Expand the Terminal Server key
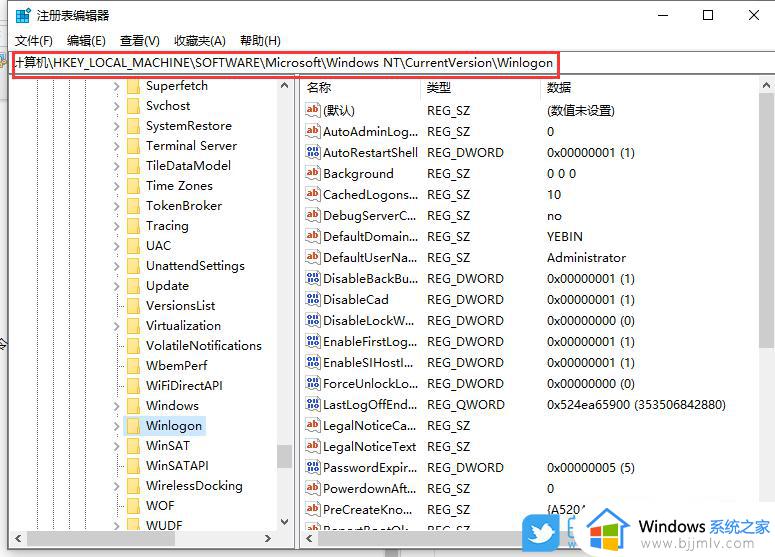The image size is (775, 557). point(116,146)
